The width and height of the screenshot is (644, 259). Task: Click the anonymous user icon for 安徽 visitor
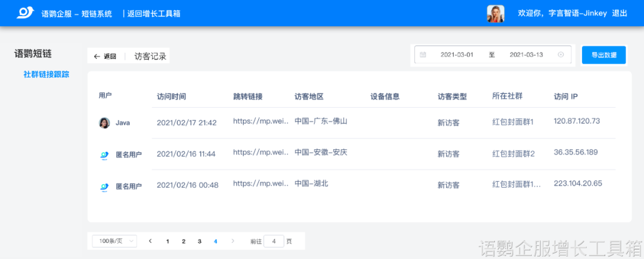[x=104, y=154]
